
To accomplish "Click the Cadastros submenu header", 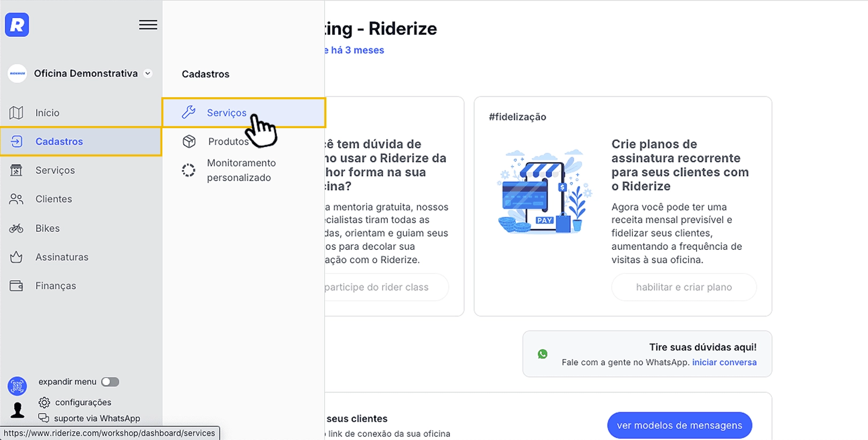I will coord(206,74).
